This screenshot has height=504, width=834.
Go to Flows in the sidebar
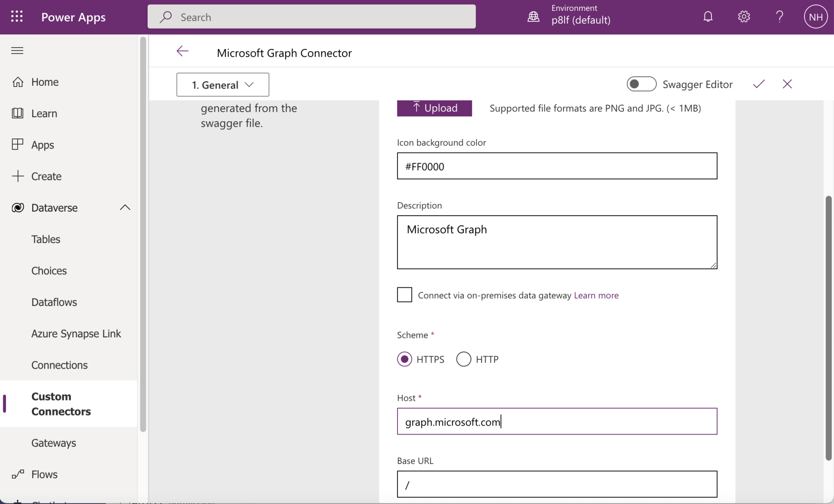click(45, 474)
